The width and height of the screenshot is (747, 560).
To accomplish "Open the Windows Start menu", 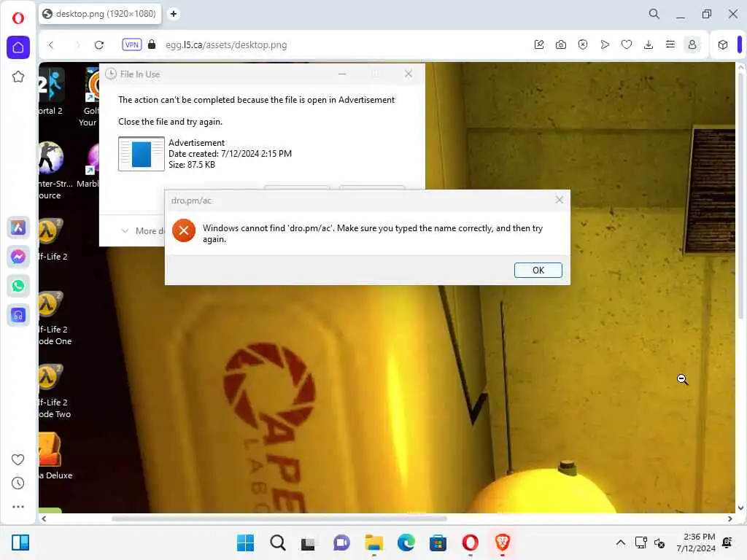I will 245,542.
